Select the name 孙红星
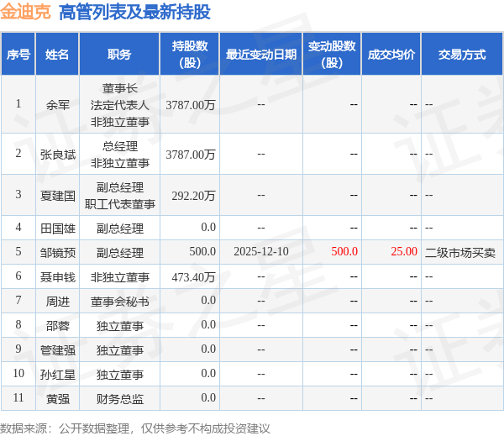504x436 pixels. (x=58, y=375)
